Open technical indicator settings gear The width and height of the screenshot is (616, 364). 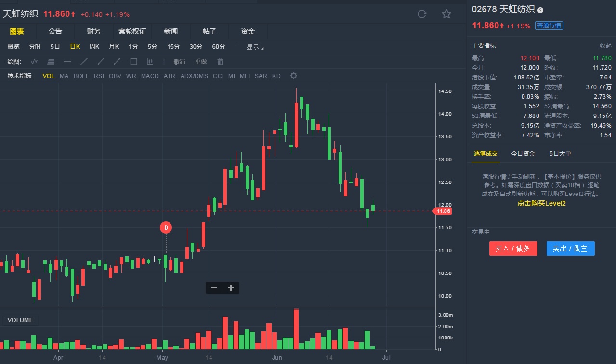coord(294,76)
